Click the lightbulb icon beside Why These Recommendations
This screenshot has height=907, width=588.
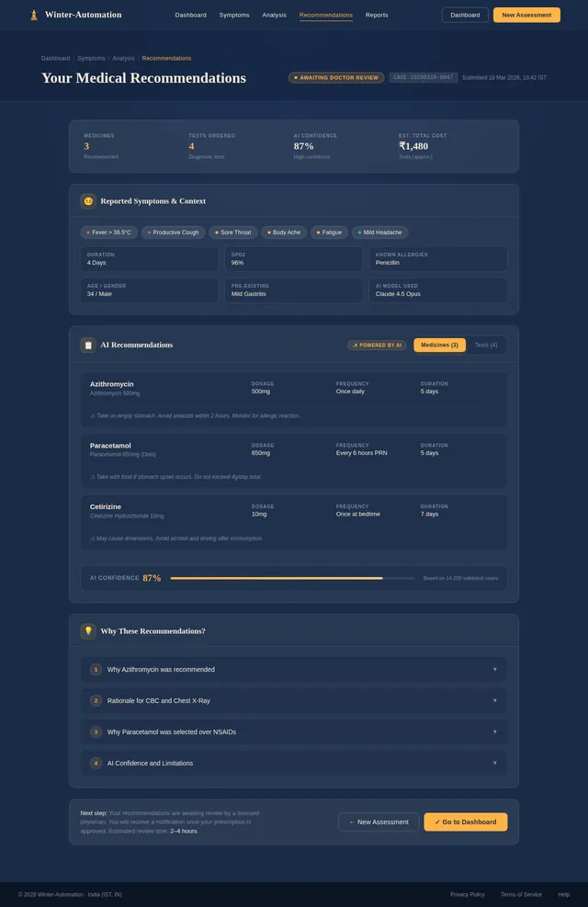[x=88, y=631]
